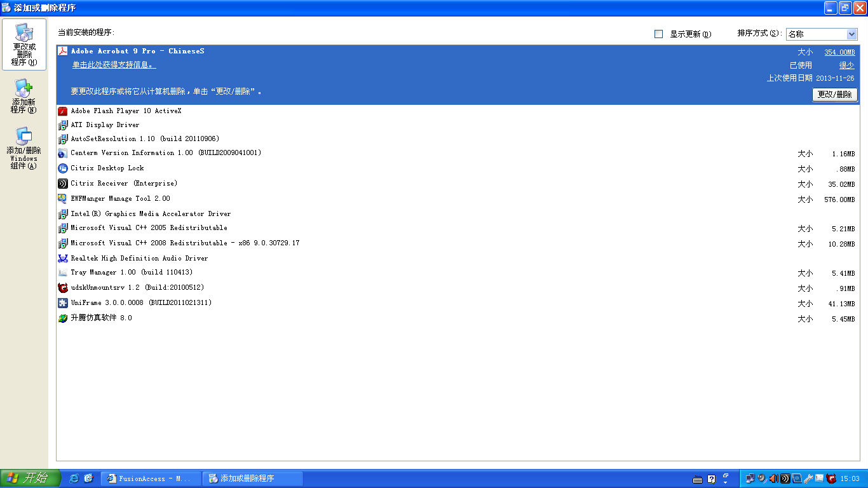Select UniFrame 3.0.0.0008 entry
This screenshot has width=868, height=488.
458,303
